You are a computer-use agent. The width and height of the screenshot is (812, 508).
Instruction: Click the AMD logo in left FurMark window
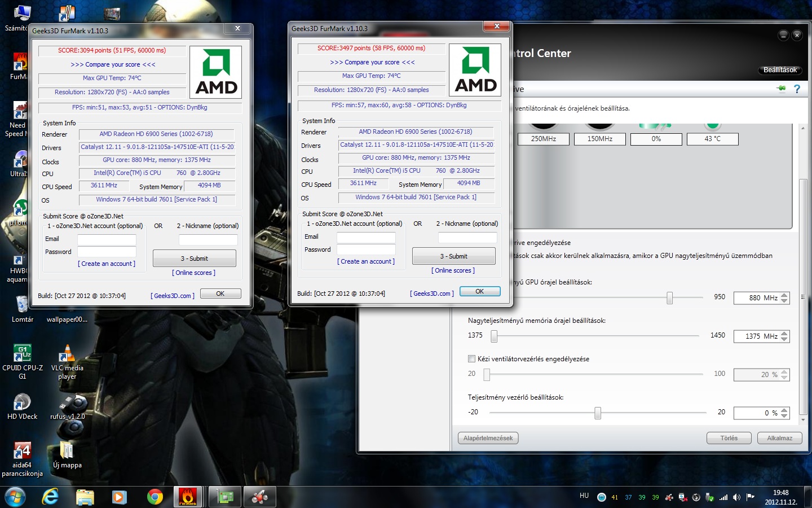(215, 73)
